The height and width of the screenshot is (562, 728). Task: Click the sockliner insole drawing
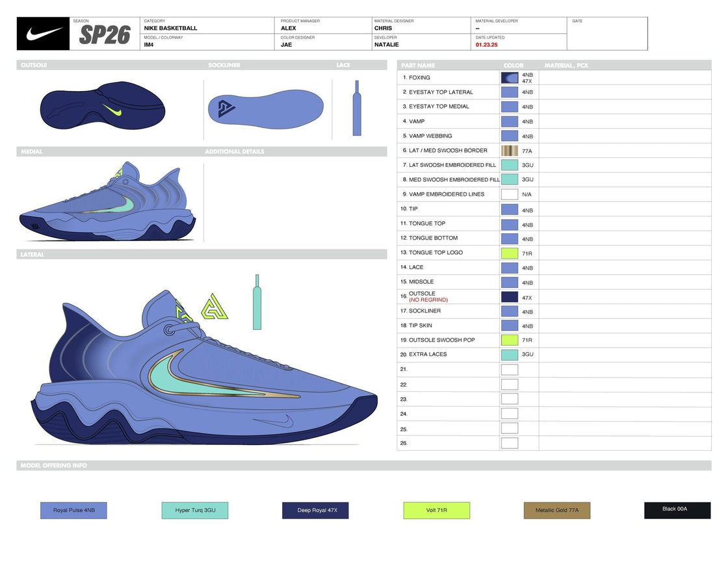266,109
